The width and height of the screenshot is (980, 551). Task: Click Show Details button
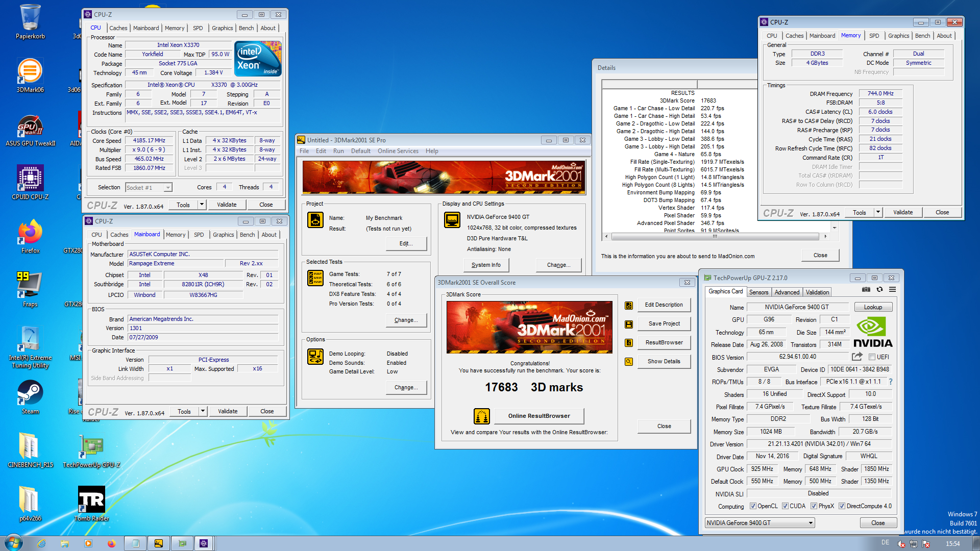(664, 361)
